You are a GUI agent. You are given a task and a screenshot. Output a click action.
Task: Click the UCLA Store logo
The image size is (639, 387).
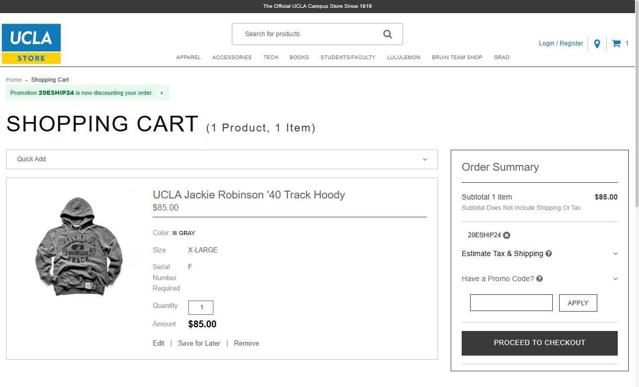31,44
